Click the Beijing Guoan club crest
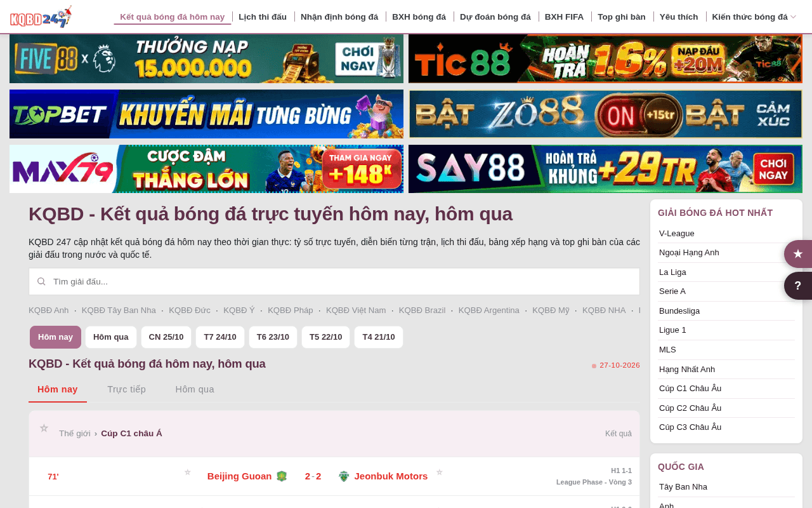Image resolution: width=812 pixels, height=508 pixels. tap(282, 476)
